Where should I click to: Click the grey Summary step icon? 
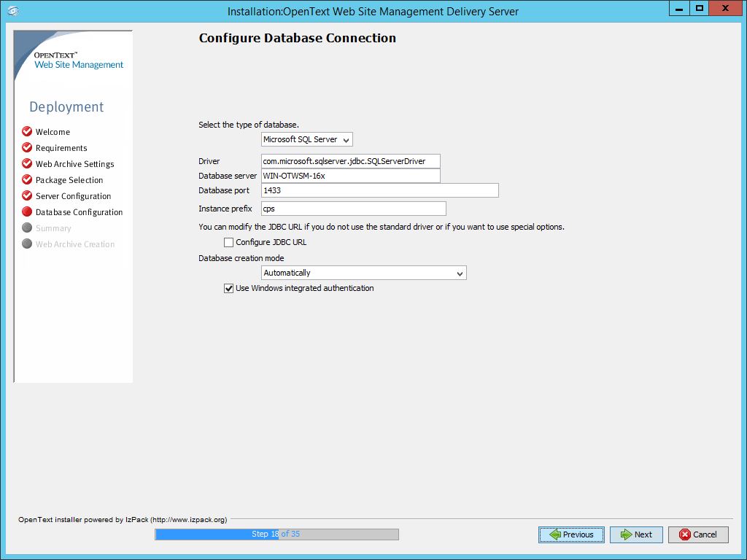click(x=27, y=227)
